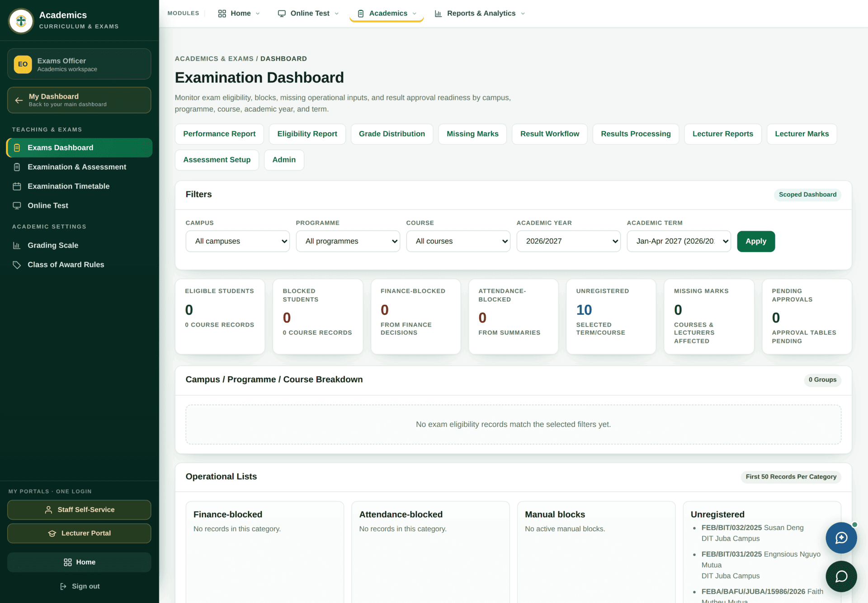Go back to My Dashboard
This screenshot has height=603, width=868.
(x=79, y=100)
